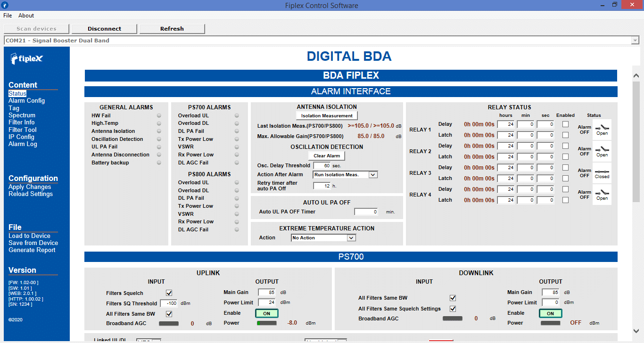Click the Battery backup alarm indicator light
Screen dimensions: 644x343
click(x=159, y=163)
